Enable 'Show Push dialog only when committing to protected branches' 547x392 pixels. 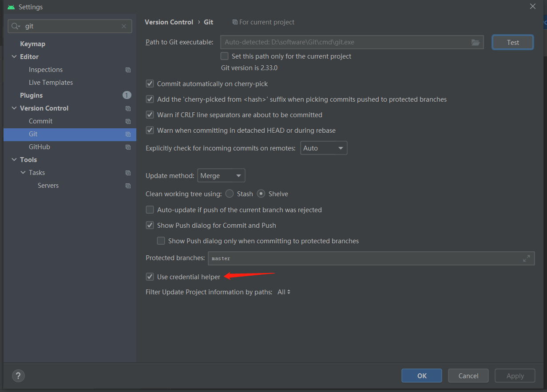161,241
